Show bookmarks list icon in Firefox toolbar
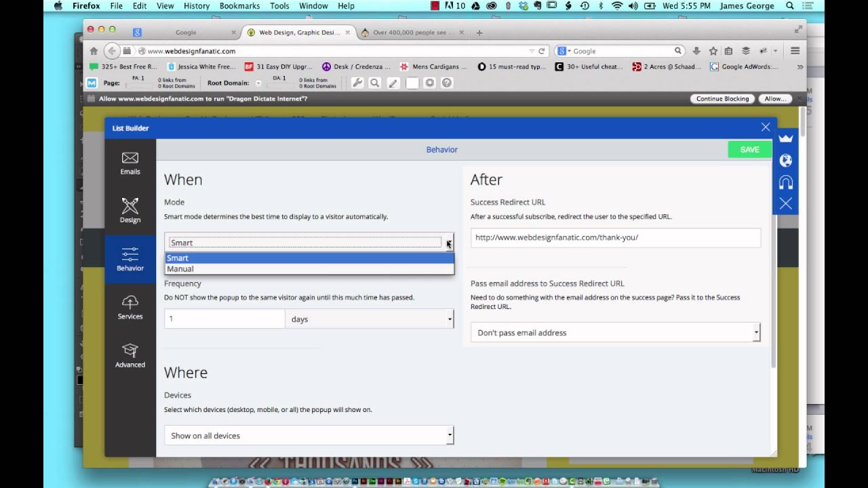This screenshot has height=488, width=868. (x=728, y=51)
